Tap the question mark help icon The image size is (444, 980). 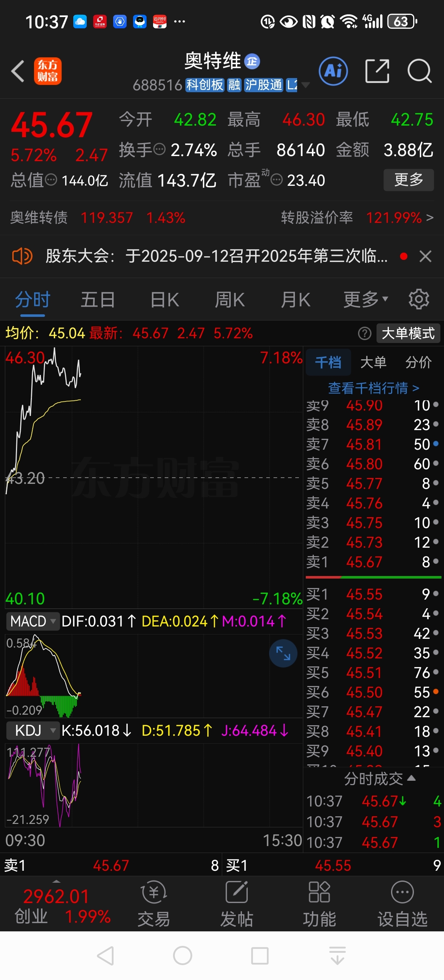click(365, 334)
